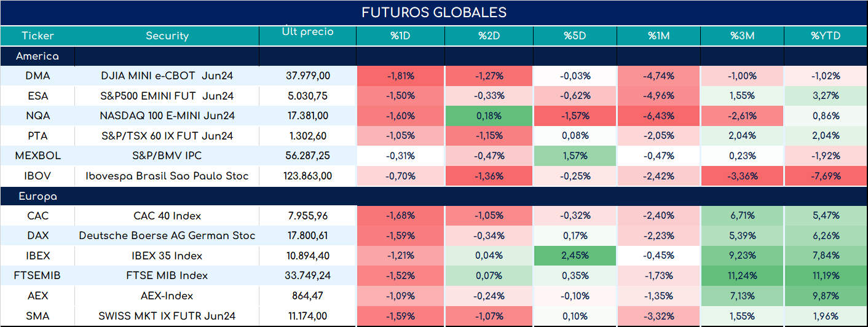Click the DAX price 17.800,61

[308, 235]
